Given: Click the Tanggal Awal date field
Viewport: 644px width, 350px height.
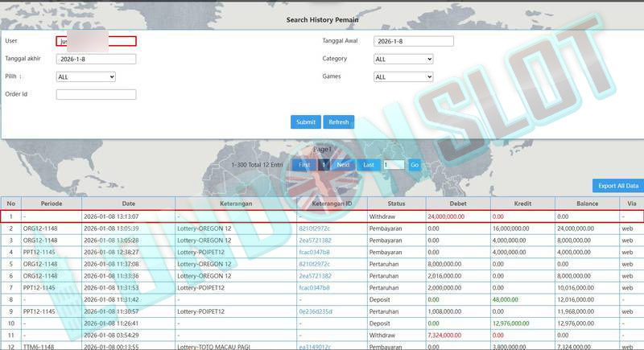Looking at the screenshot, I should pyautogui.click(x=414, y=41).
